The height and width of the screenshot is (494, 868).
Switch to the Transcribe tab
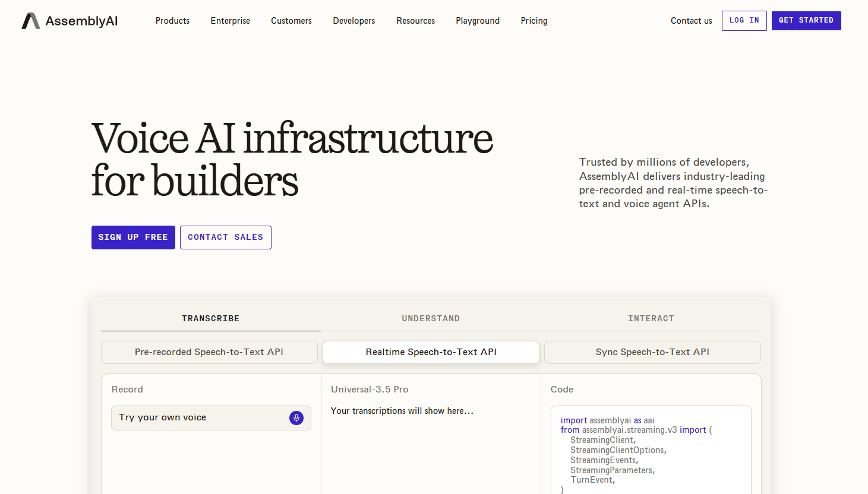click(211, 319)
